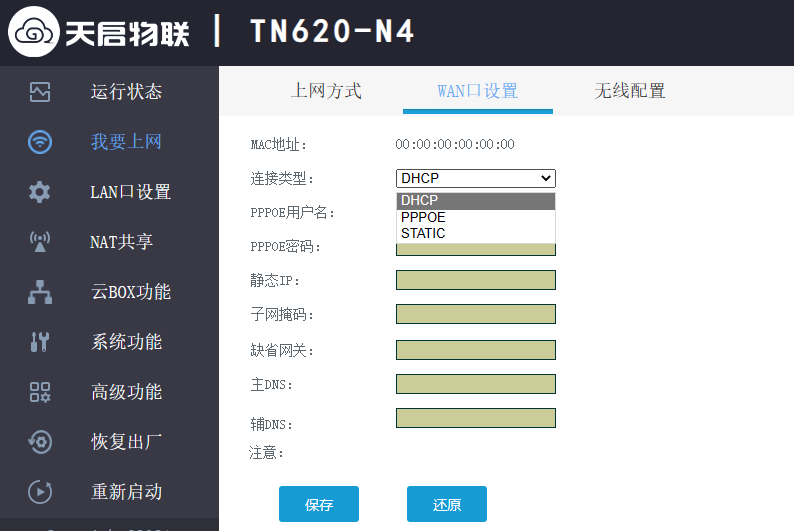Viewport: 794px width, 531px height.
Task: Click the NAT共享 antenna icon
Action: (x=39, y=241)
